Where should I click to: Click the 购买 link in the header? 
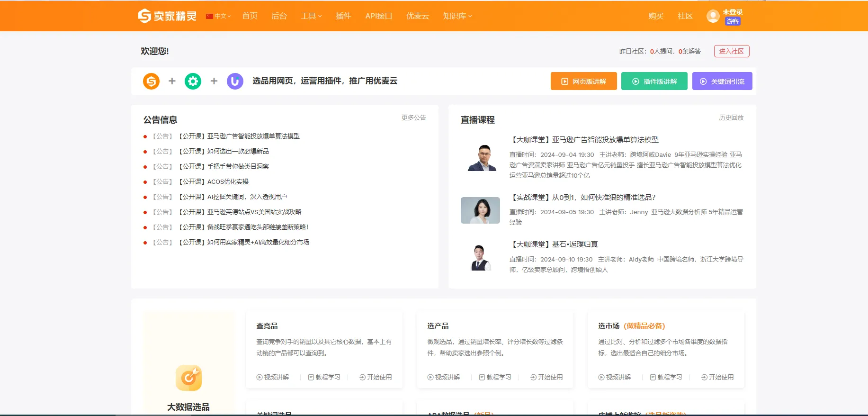pos(656,16)
